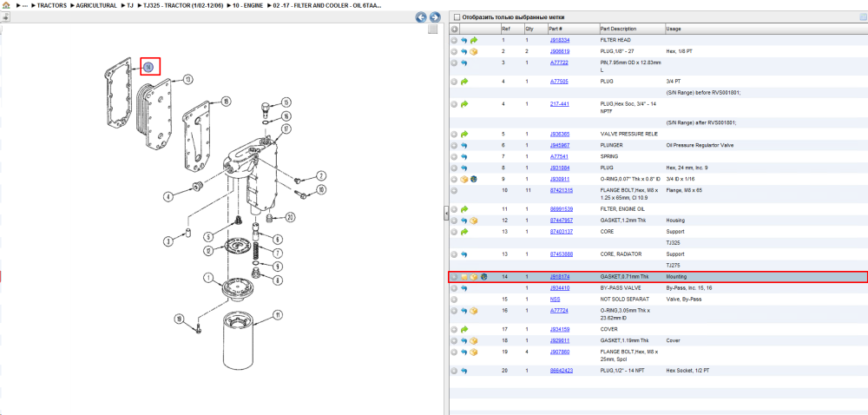Open part number 87421315

coord(562,190)
